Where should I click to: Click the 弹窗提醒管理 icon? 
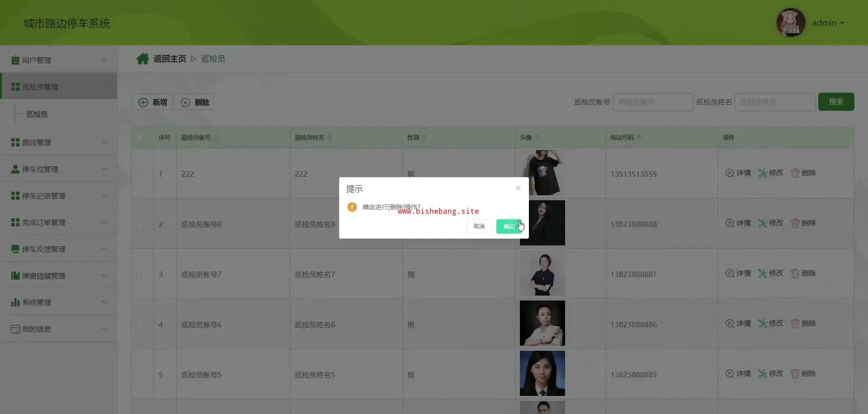click(15, 276)
